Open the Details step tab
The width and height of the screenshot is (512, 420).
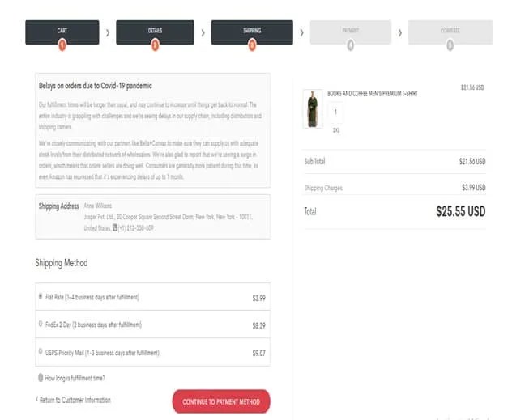point(155,32)
